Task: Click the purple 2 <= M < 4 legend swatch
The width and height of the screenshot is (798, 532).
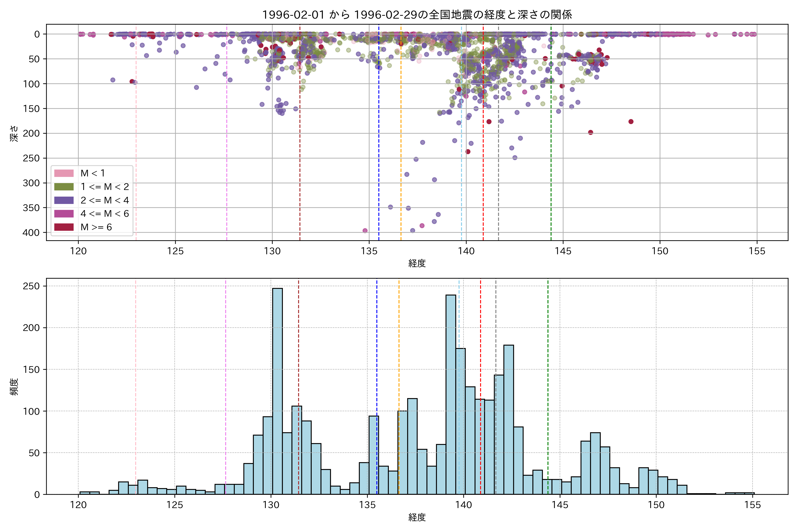Action: coord(64,200)
